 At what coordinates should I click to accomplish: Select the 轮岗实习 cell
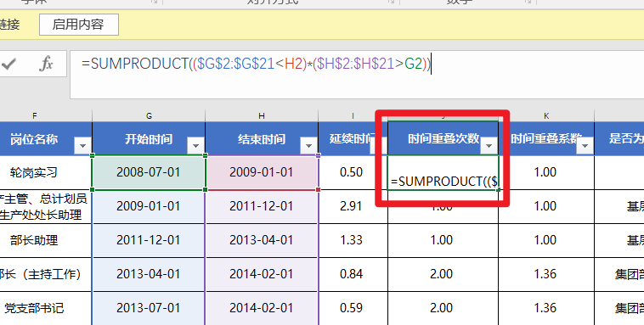pos(46,172)
